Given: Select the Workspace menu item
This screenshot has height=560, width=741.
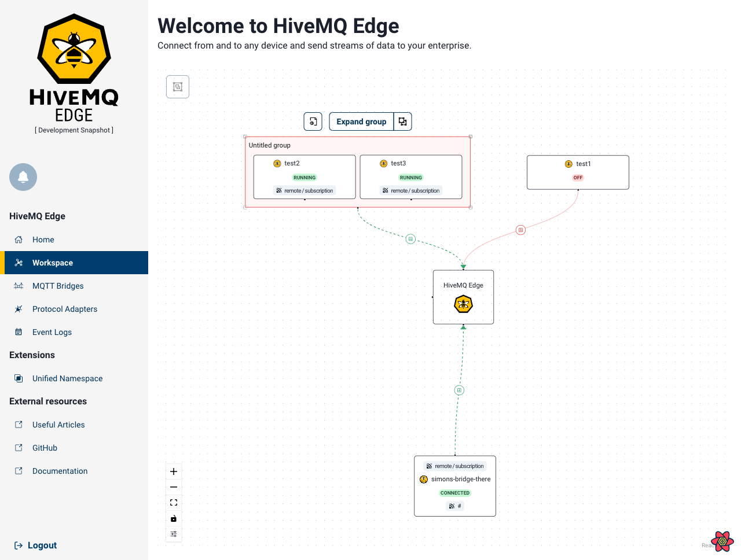Looking at the screenshot, I should point(74,263).
